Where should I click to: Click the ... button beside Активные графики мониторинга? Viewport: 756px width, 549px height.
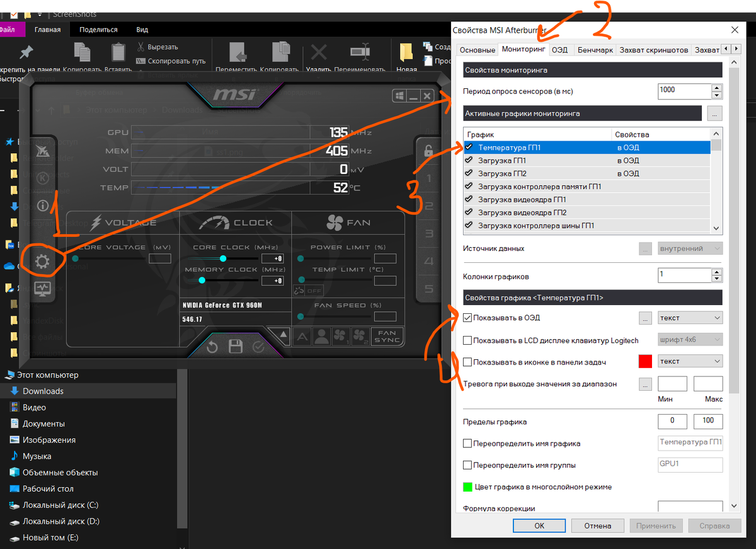tap(714, 114)
